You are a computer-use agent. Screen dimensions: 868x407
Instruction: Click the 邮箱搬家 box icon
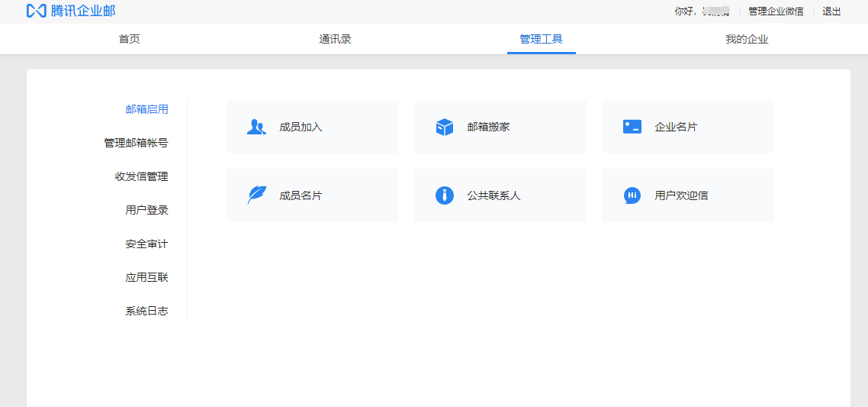click(x=444, y=127)
